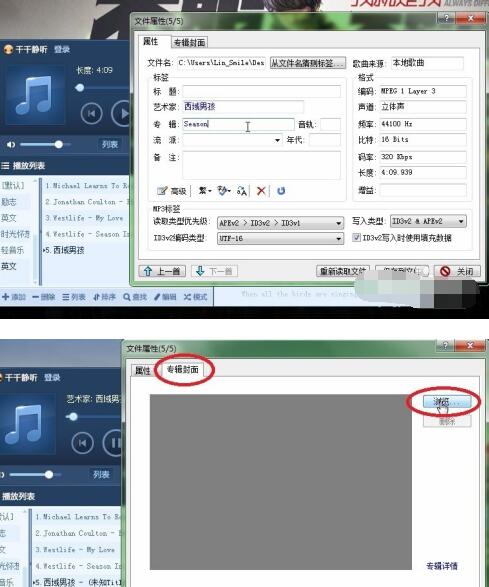Viewport: 489px width, 587px height.
Task: Select track 2. Jonathan Coulton in lower playlist
Action: [78, 533]
